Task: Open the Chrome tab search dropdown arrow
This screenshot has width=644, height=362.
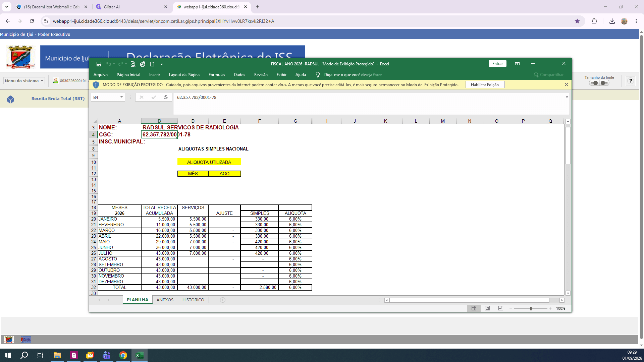Action: 7,7
